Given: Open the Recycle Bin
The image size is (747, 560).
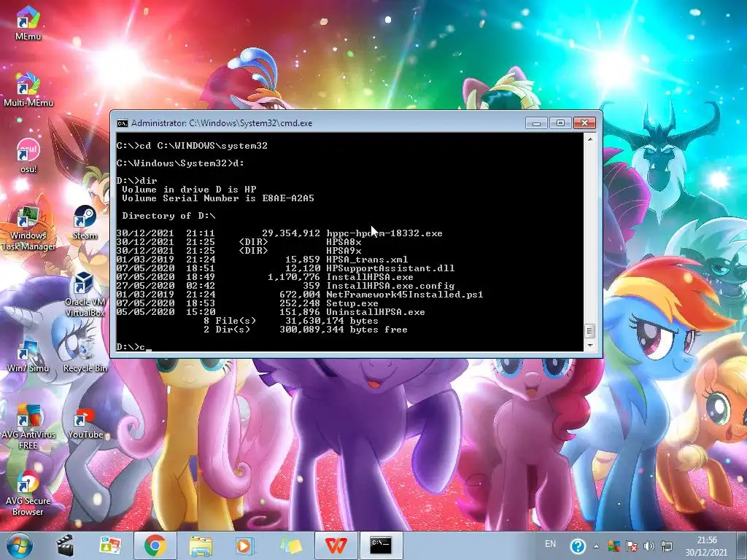Looking at the screenshot, I should [85, 355].
